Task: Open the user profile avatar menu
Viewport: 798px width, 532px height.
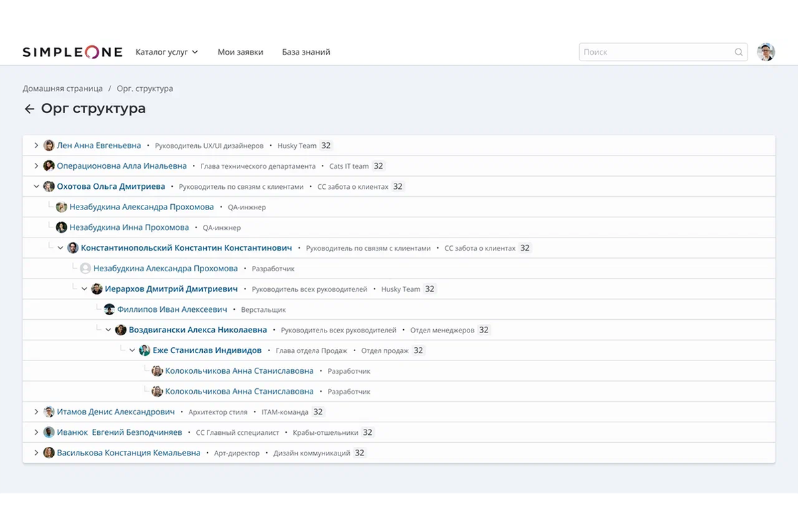Action: point(766,53)
